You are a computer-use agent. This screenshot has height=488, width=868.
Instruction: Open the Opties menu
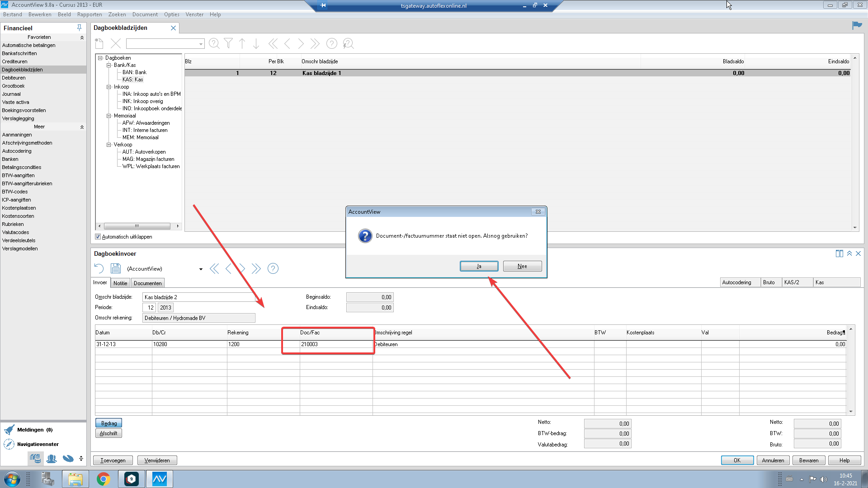[x=172, y=14]
